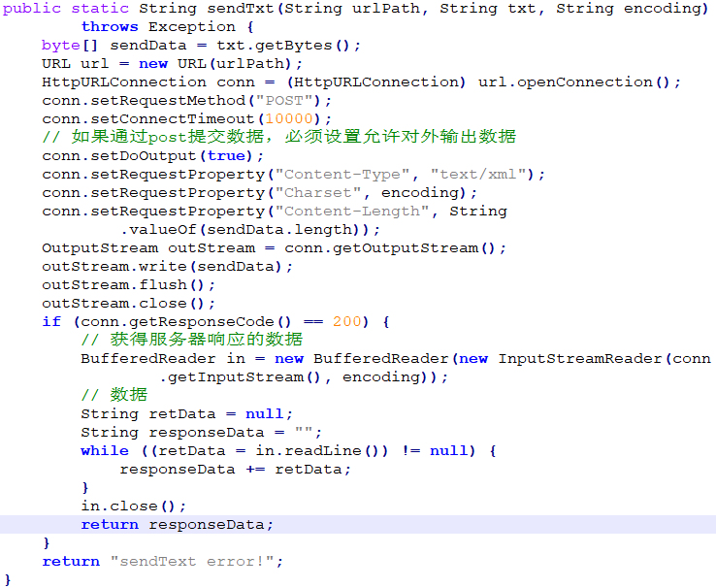Click the txt.getBytes() call
716x588 pixels.
coord(283,46)
